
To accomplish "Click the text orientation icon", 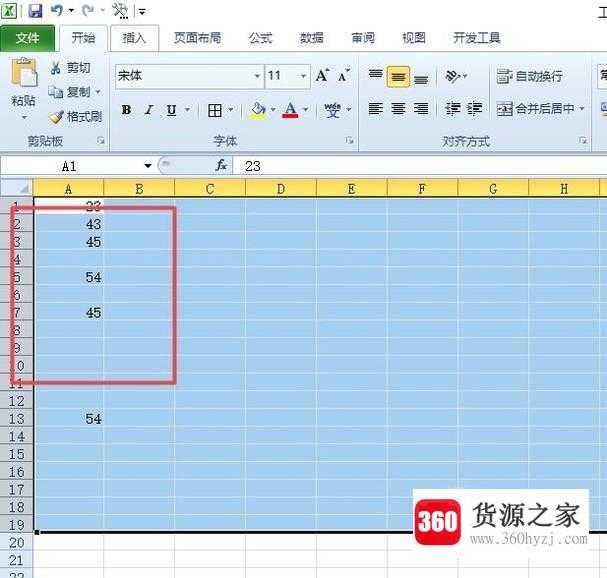I will coord(453,76).
